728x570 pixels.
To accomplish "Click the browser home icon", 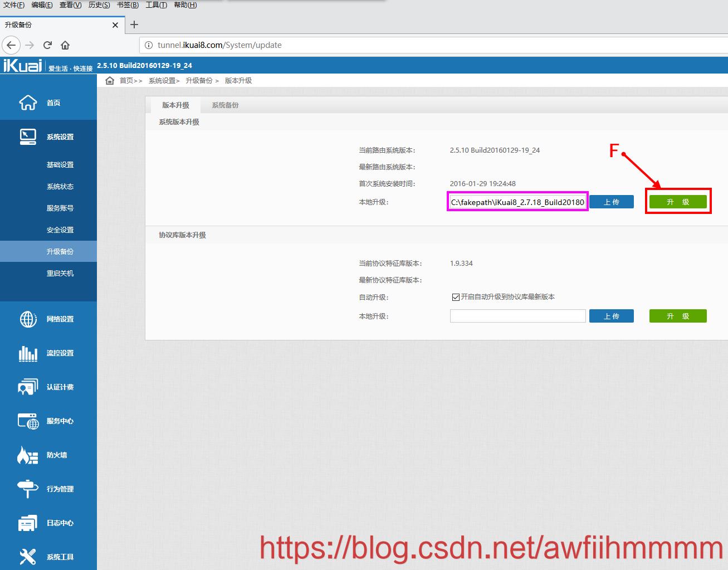I will coord(65,45).
